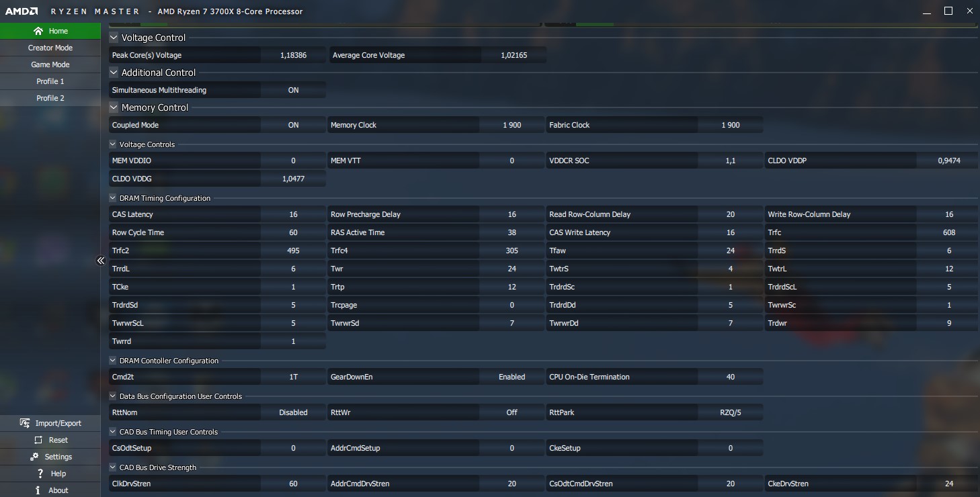Click the Row Precharge Delay value

tap(512, 214)
